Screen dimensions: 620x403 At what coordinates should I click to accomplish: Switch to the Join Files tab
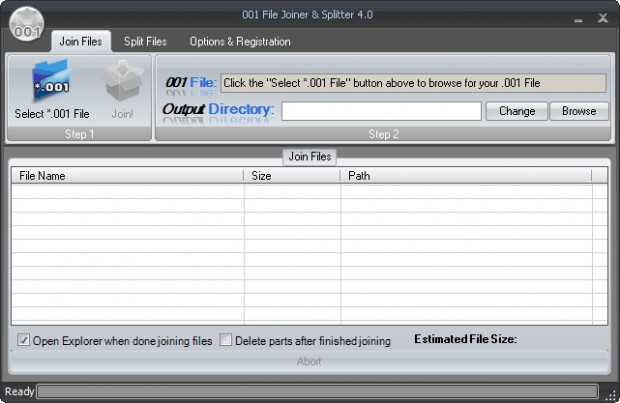[x=81, y=42]
